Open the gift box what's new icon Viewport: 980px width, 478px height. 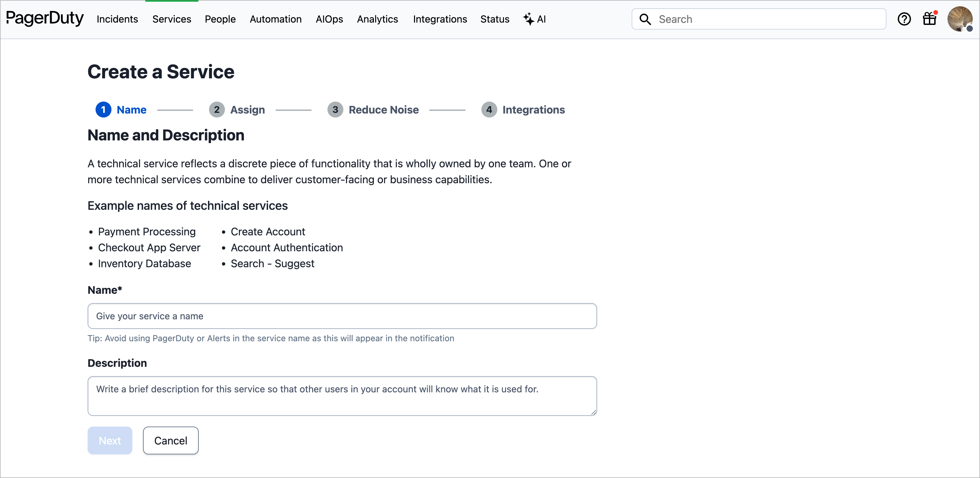(929, 19)
